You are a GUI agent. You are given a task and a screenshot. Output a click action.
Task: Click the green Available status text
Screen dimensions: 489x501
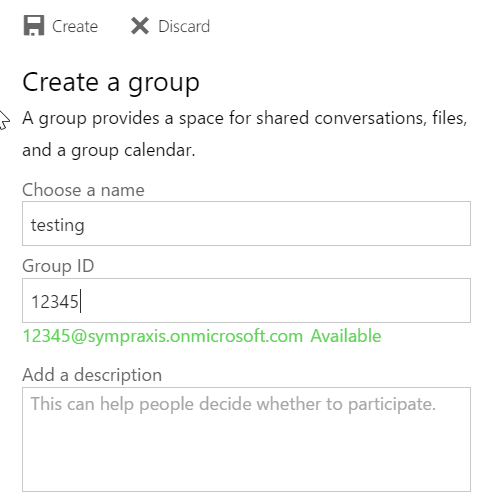(x=346, y=336)
